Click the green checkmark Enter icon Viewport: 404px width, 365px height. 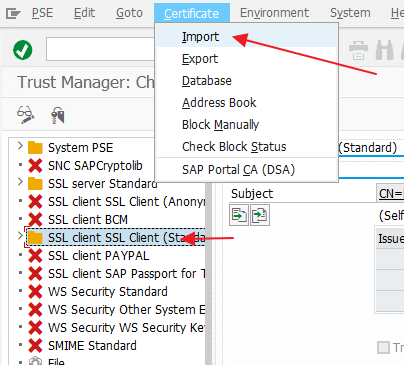pyautogui.click(x=23, y=50)
